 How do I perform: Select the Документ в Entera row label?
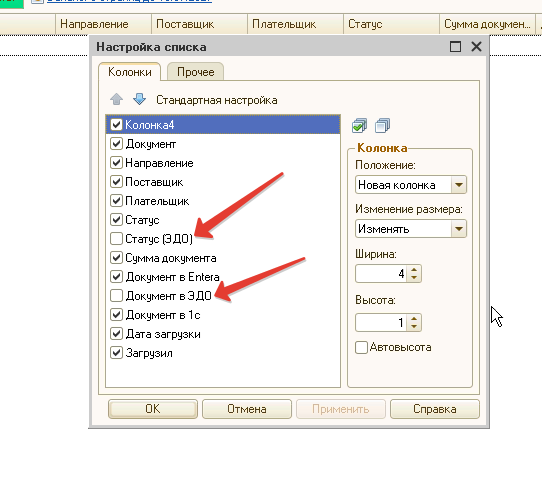172,277
